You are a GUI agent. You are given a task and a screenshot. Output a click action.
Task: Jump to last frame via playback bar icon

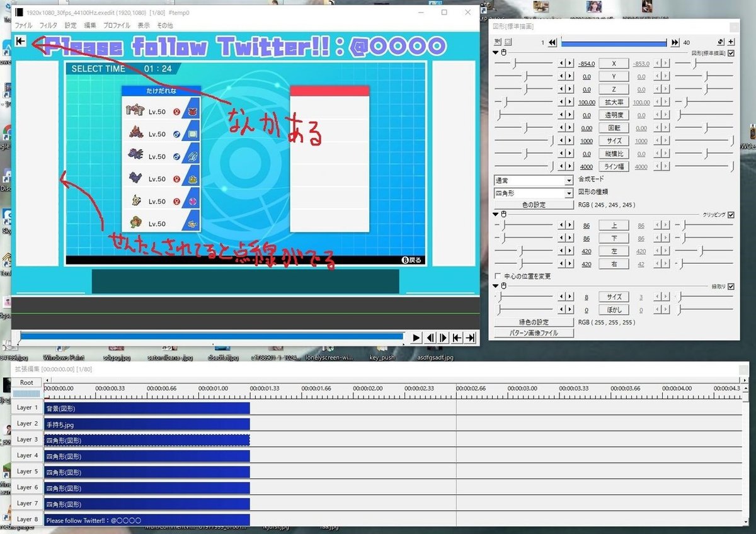tap(470, 338)
